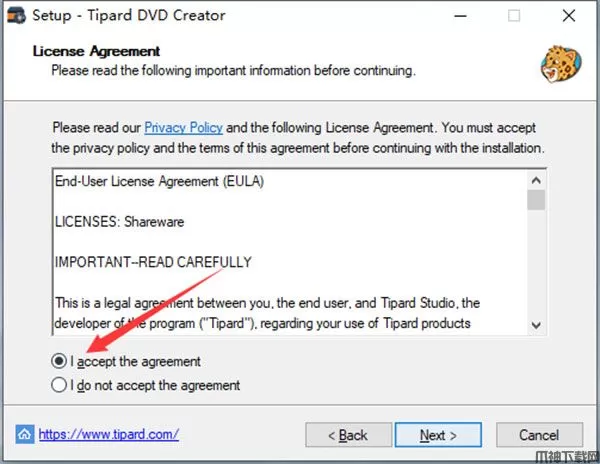The height and width of the screenshot is (464, 600).
Task: Open the https://www.tipard.com/ link
Action: pyautogui.click(x=109, y=434)
